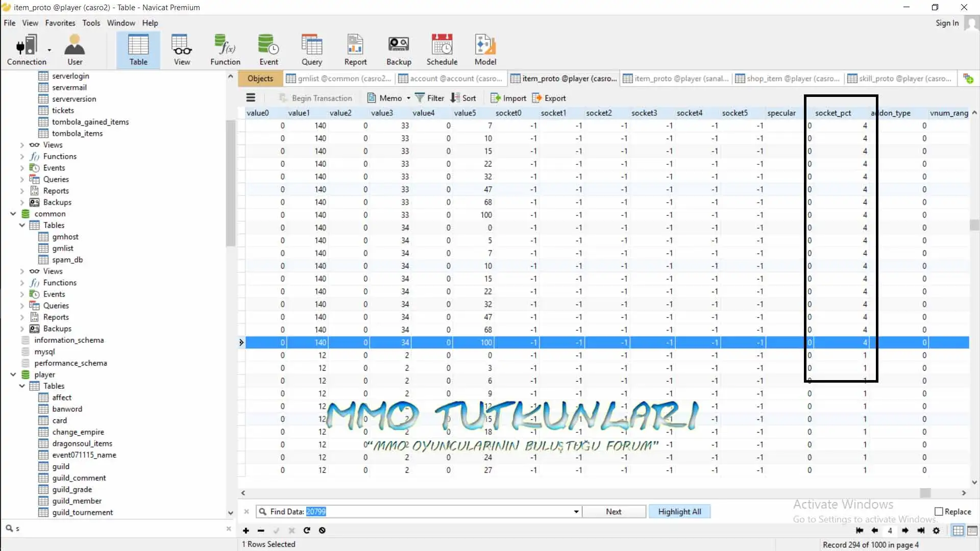Switch to skill_proto @player tab

tap(899, 79)
